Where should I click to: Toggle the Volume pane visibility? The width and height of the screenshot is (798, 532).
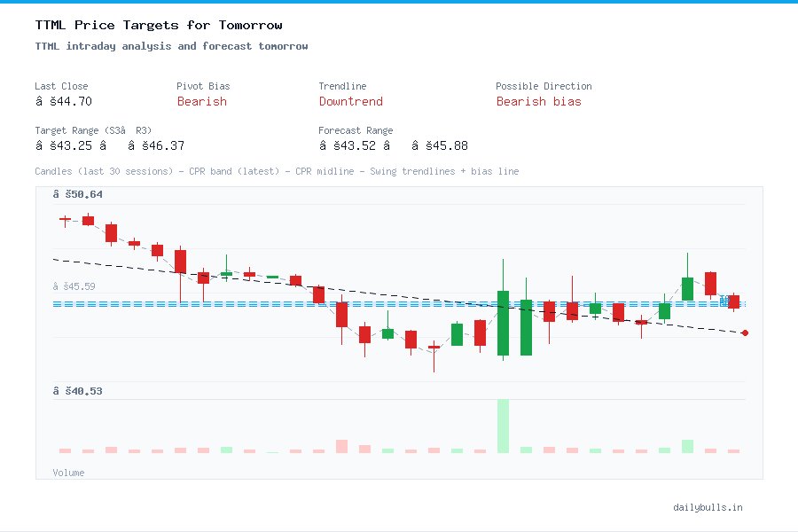68,473
